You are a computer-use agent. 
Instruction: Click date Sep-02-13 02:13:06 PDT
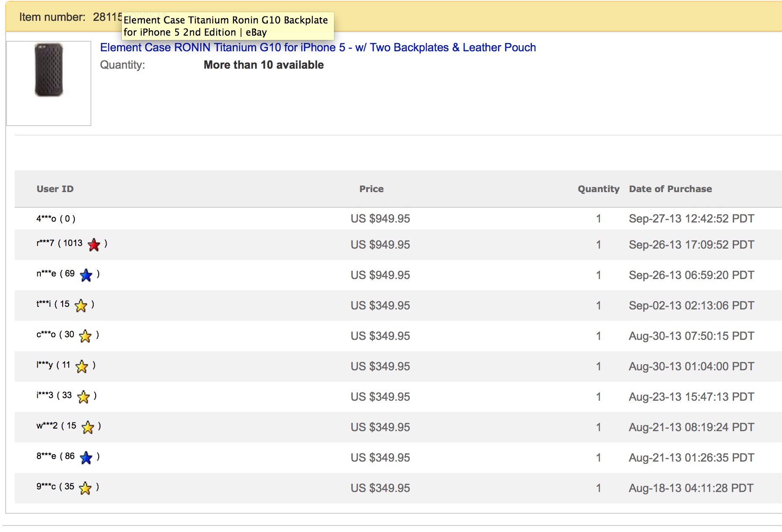[x=692, y=306]
